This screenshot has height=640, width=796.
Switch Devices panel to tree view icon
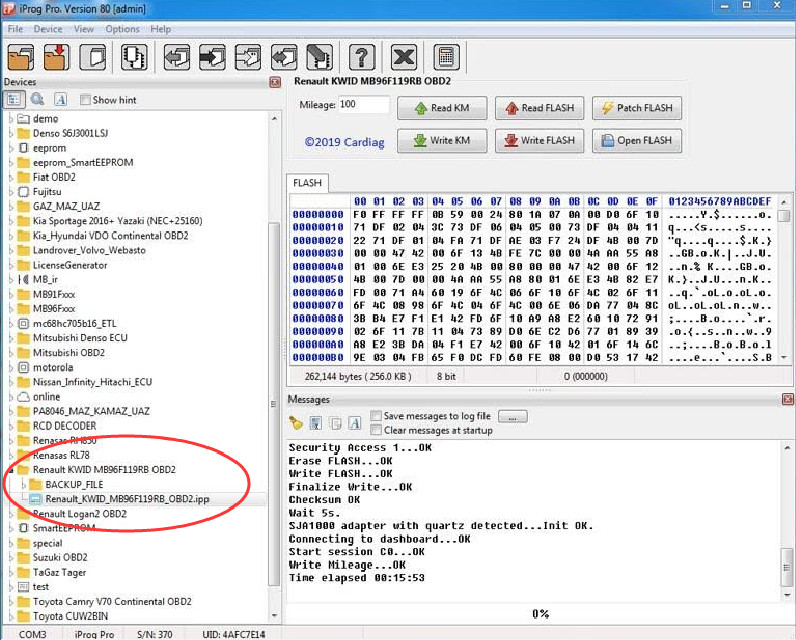pyautogui.click(x=14, y=99)
